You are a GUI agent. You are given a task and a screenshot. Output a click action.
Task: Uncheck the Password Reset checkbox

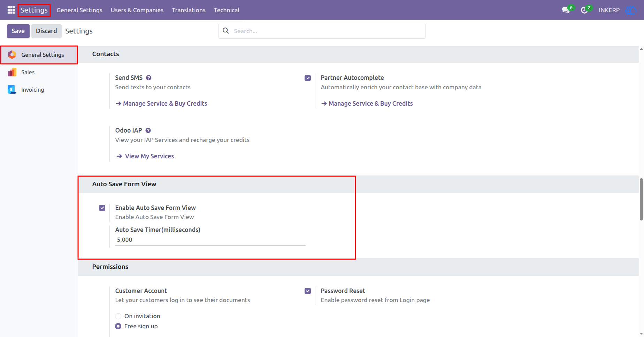[308, 291]
